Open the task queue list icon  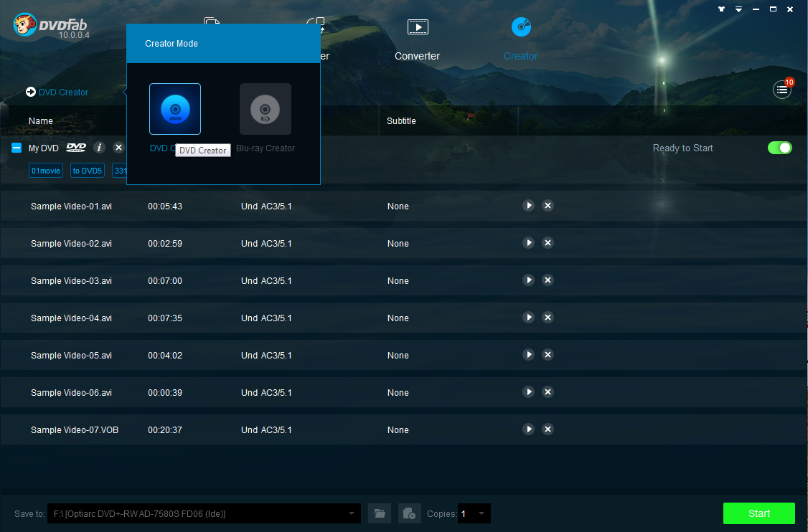[x=781, y=90]
